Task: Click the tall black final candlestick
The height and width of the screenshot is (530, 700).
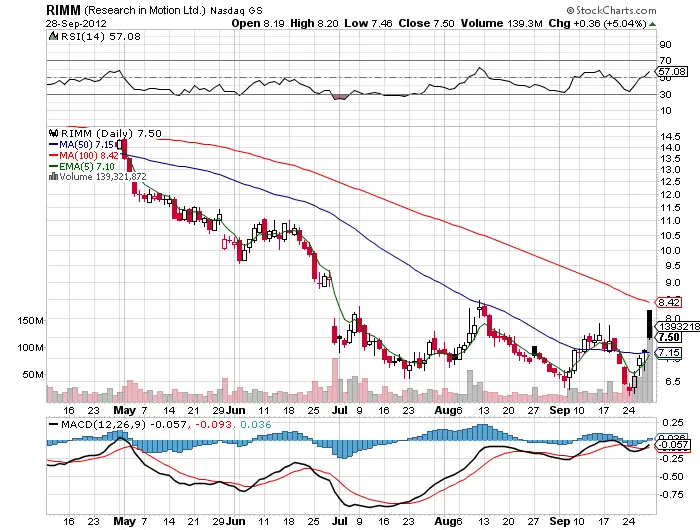Action: click(x=649, y=324)
